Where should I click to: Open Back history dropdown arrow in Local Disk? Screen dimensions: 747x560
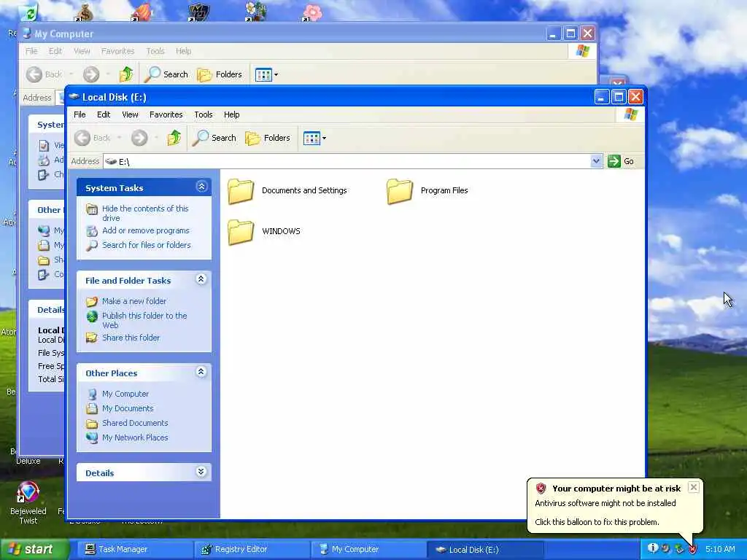point(119,138)
